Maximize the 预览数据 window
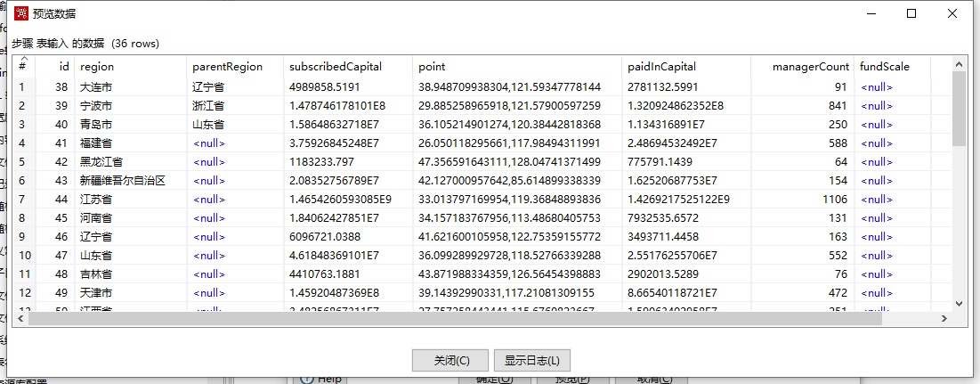 pyautogui.click(x=911, y=13)
